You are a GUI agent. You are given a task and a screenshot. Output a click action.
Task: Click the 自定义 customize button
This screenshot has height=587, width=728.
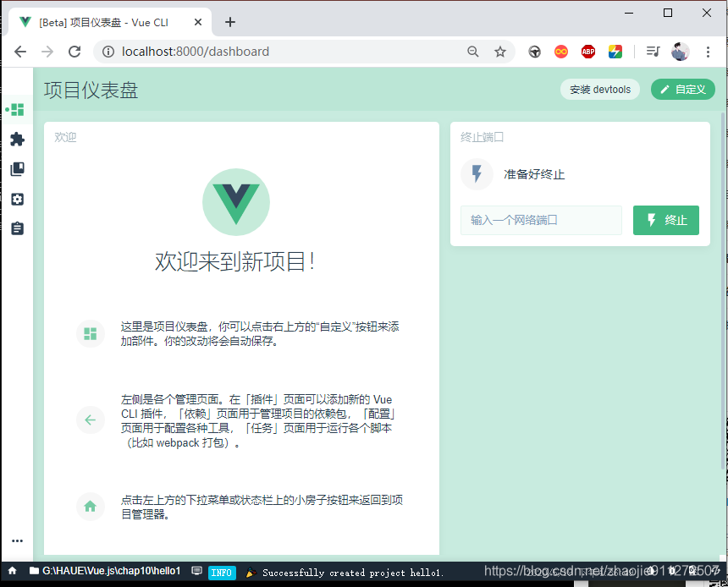coord(682,90)
